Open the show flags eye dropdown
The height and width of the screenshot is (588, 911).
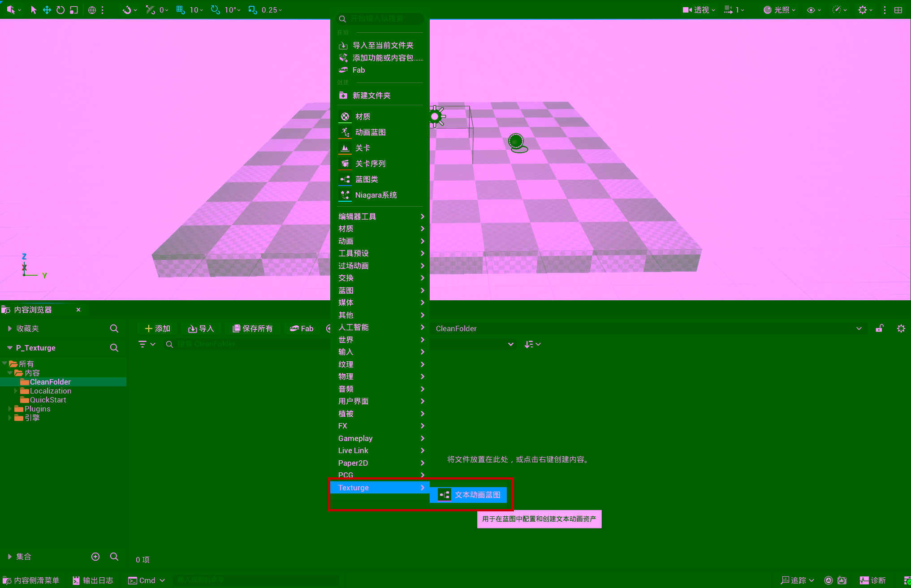pos(814,10)
